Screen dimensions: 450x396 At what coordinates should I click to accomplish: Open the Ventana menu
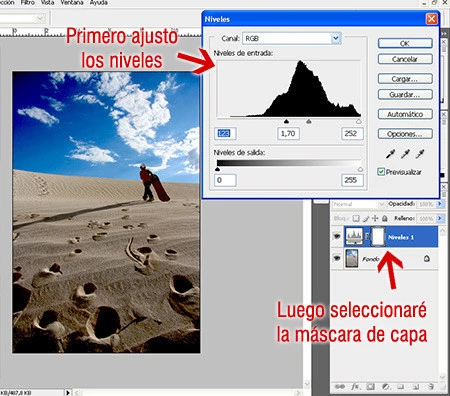(72, 3)
